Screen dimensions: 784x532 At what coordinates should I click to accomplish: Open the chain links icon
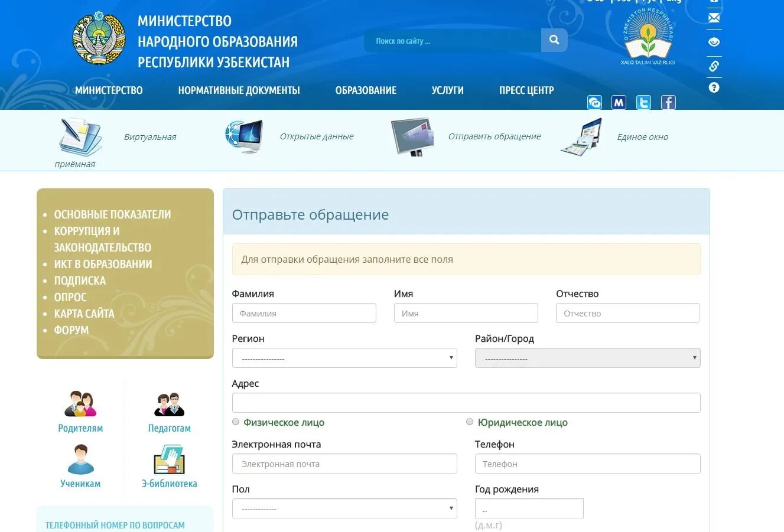click(x=714, y=66)
